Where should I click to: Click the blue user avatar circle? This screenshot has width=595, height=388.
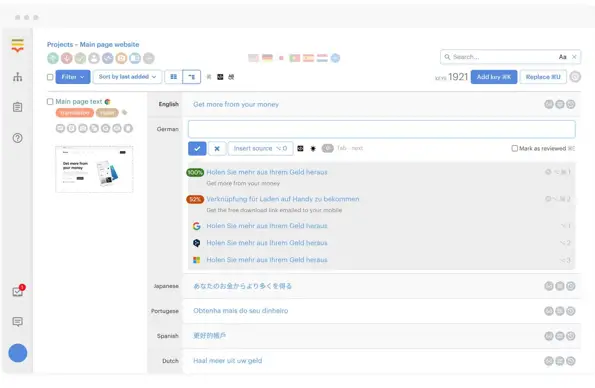click(18, 353)
